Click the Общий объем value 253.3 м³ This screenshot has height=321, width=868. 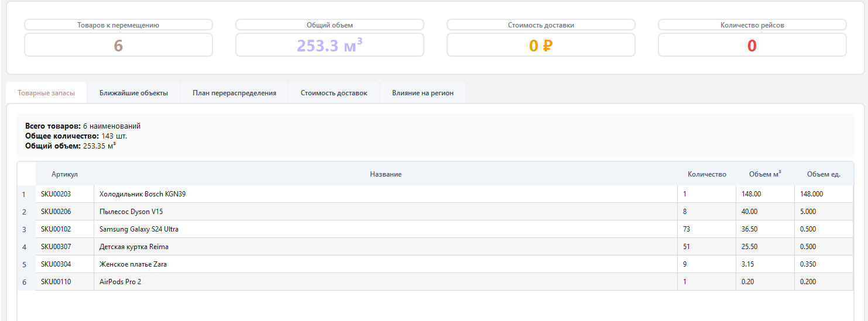pos(330,45)
